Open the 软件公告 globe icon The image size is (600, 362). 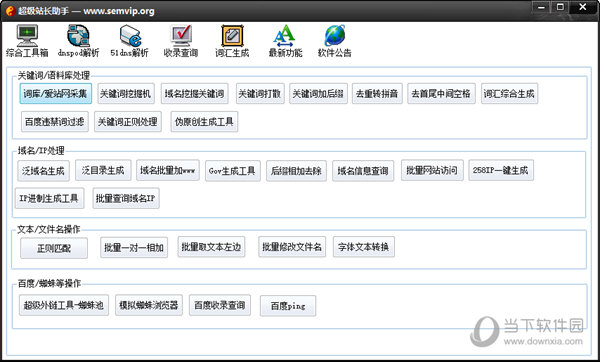[335, 41]
